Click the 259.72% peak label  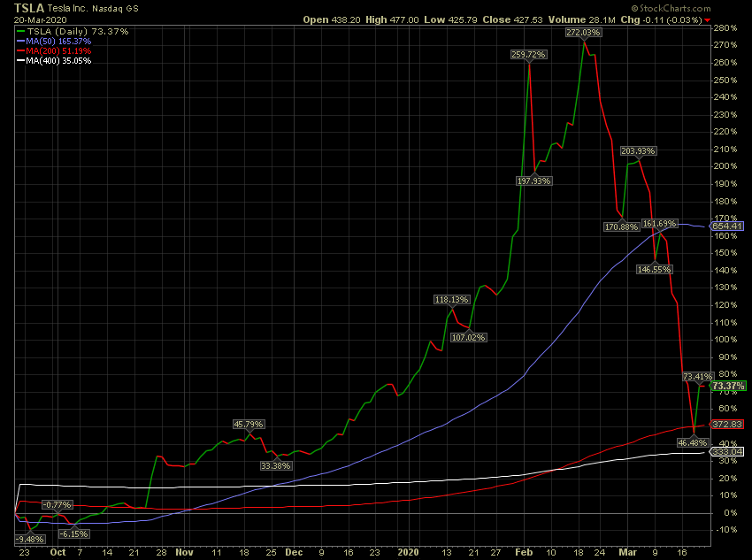point(528,55)
